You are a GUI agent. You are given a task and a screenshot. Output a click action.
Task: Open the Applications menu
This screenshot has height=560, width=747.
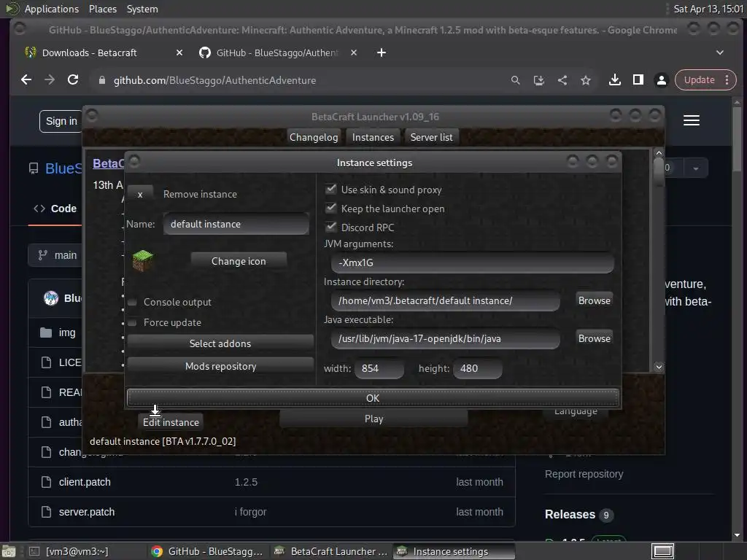(52, 9)
